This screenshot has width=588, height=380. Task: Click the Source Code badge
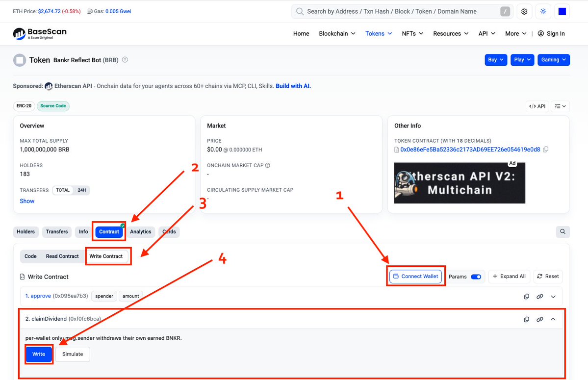click(53, 106)
